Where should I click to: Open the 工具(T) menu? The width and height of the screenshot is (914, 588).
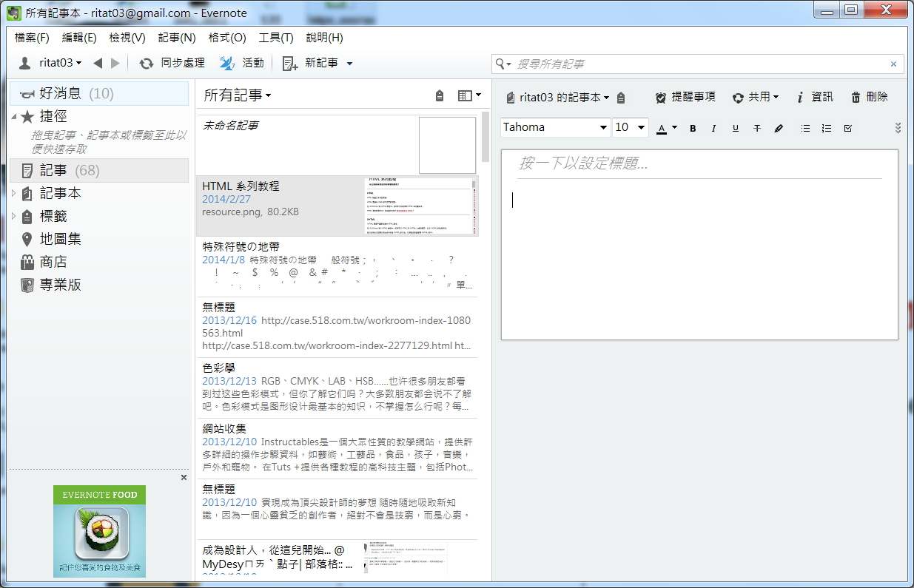click(x=276, y=38)
